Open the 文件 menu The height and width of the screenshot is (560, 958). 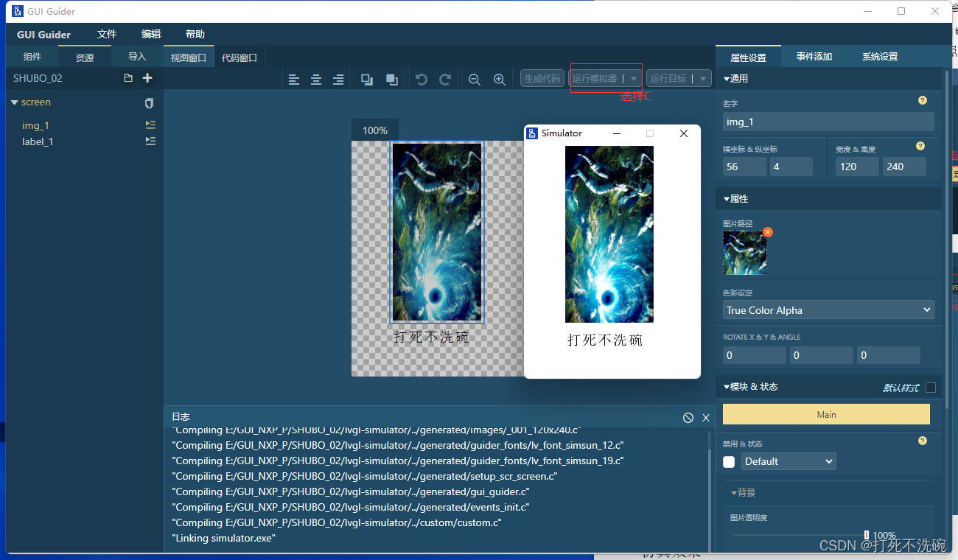tap(107, 34)
